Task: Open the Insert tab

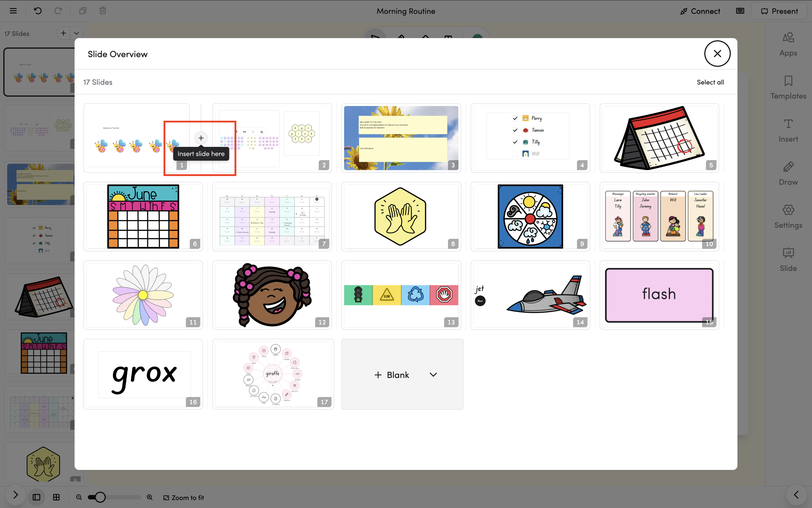Action: [788, 130]
